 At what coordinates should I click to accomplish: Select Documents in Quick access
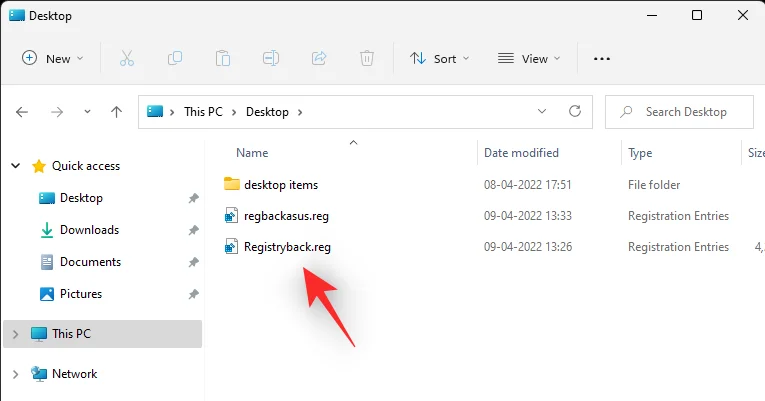point(90,262)
